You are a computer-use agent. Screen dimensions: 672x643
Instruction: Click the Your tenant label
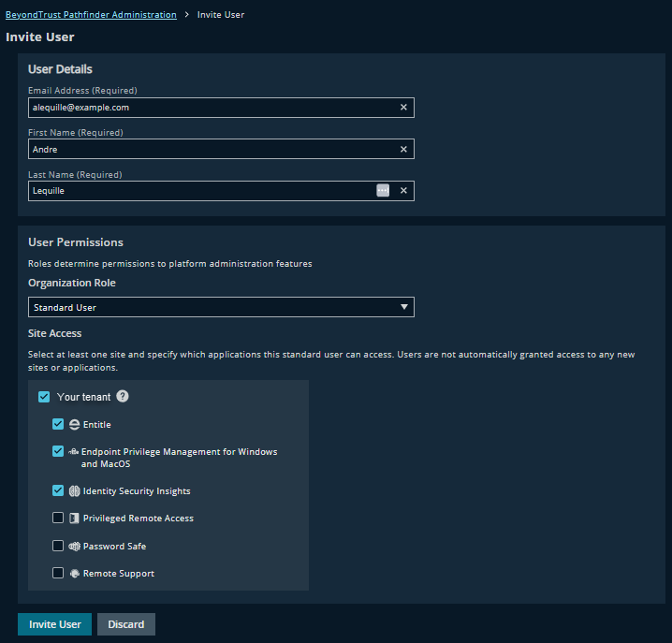(83, 397)
